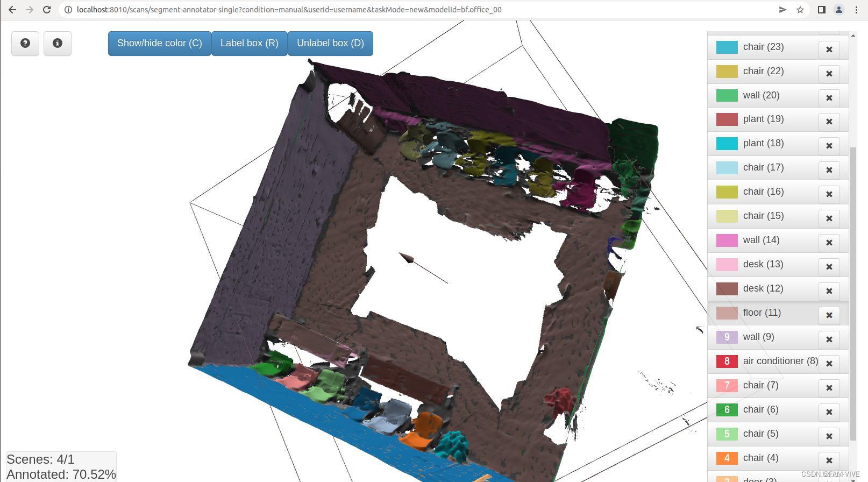The image size is (868, 482).
Task: Select chair (22) yellow color swatch
Action: [x=727, y=72]
